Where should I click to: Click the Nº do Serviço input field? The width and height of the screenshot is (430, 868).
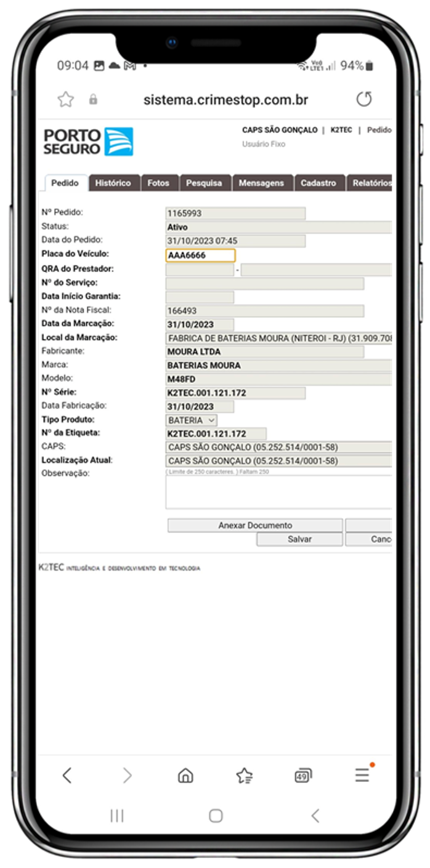coord(265,283)
